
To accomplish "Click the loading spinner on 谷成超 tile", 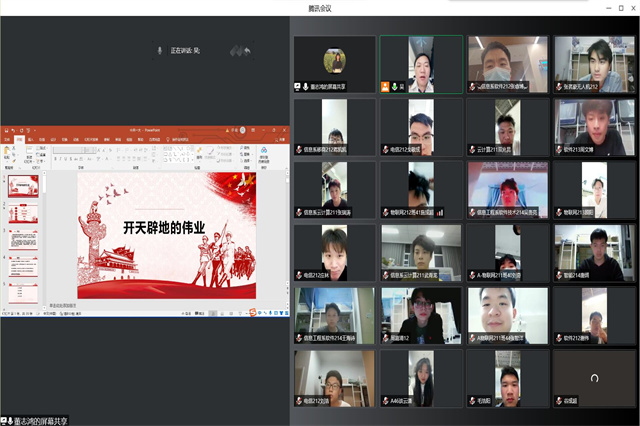I will click(x=595, y=378).
